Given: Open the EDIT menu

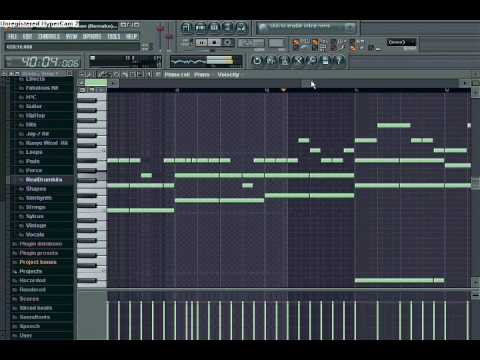Looking at the screenshot, I should tap(27, 36).
